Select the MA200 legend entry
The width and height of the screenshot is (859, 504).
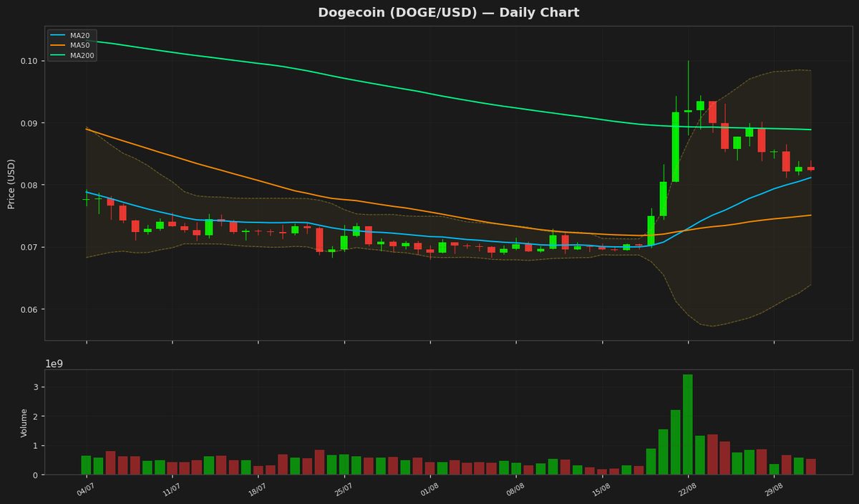click(74, 55)
